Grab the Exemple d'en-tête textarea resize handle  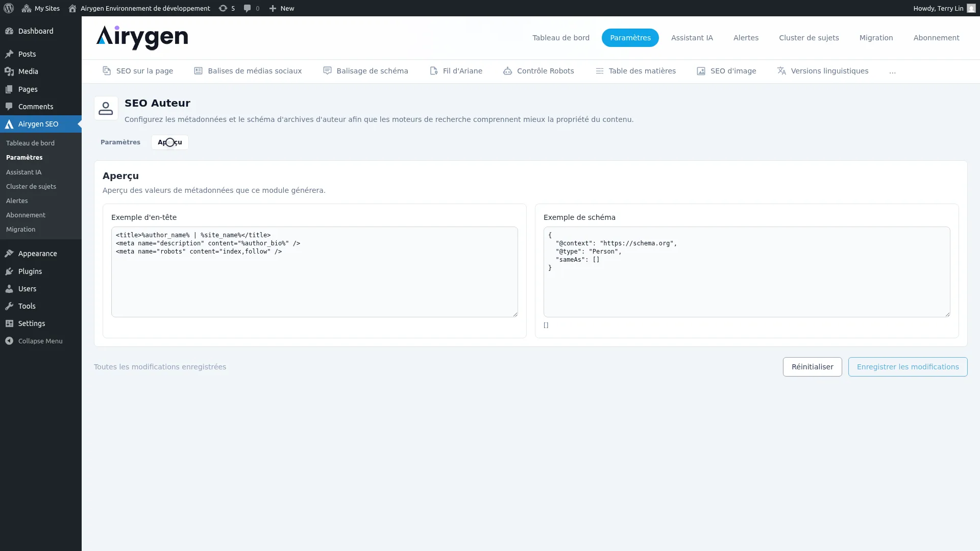pyautogui.click(x=515, y=314)
